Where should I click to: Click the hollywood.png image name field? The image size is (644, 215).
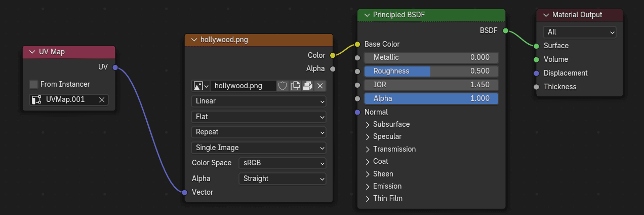coord(243,86)
